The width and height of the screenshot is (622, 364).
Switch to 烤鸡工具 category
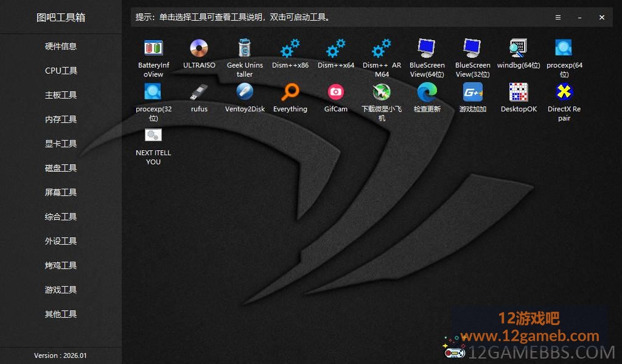(61, 265)
